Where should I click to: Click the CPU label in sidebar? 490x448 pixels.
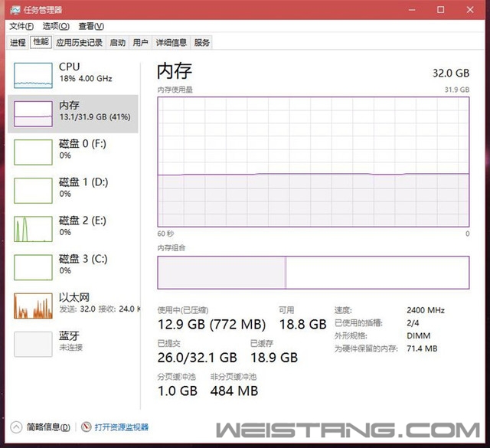click(70, 67)
